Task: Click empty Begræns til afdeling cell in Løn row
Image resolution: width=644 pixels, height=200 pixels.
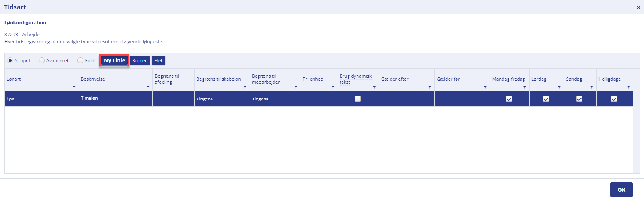Action: 173,99
